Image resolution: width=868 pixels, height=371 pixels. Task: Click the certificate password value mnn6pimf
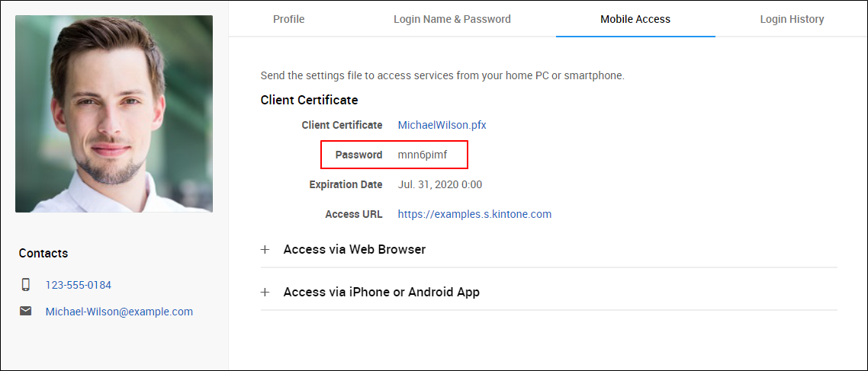423,155
